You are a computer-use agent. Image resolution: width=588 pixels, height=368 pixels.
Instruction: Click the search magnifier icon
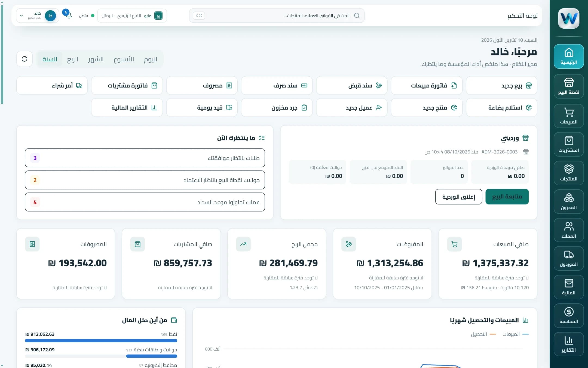(357, 16)
